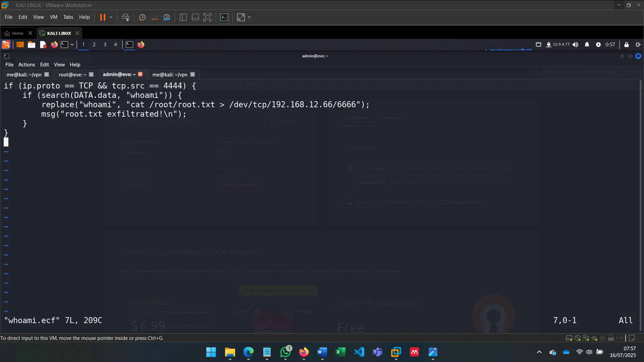Open the VMware Tabs menu
Viewport: 644px width, 362px height.
(68, 17)
